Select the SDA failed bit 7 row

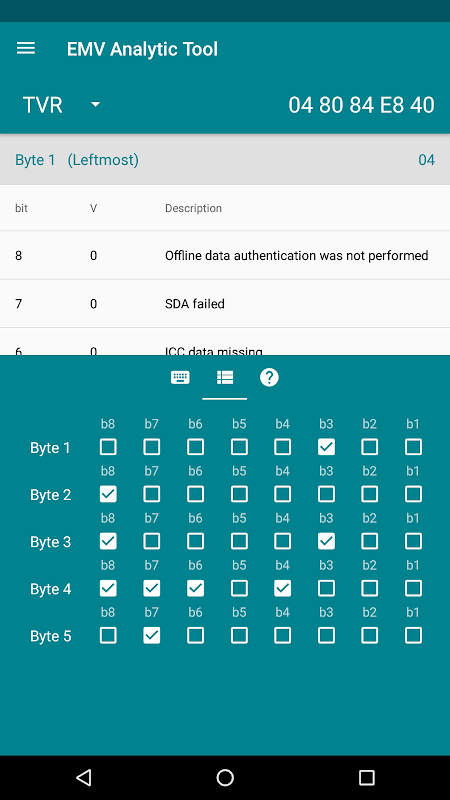tap(225, 304)
